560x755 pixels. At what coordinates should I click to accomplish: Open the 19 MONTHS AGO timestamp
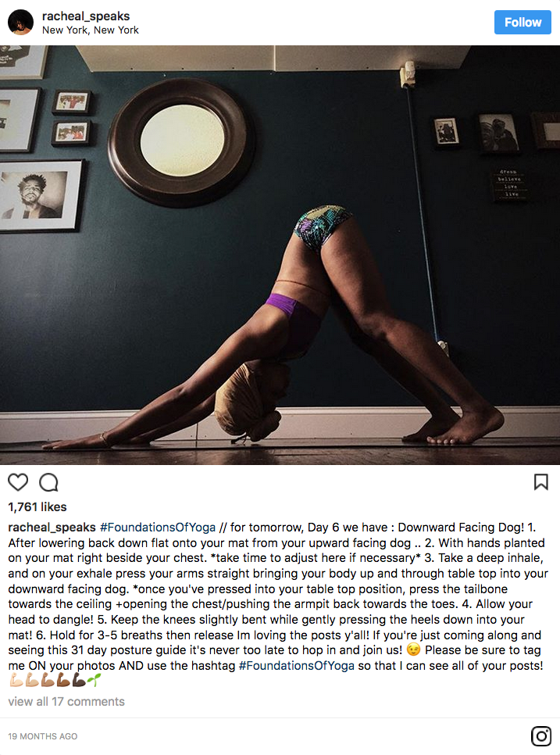coord(43,736)
